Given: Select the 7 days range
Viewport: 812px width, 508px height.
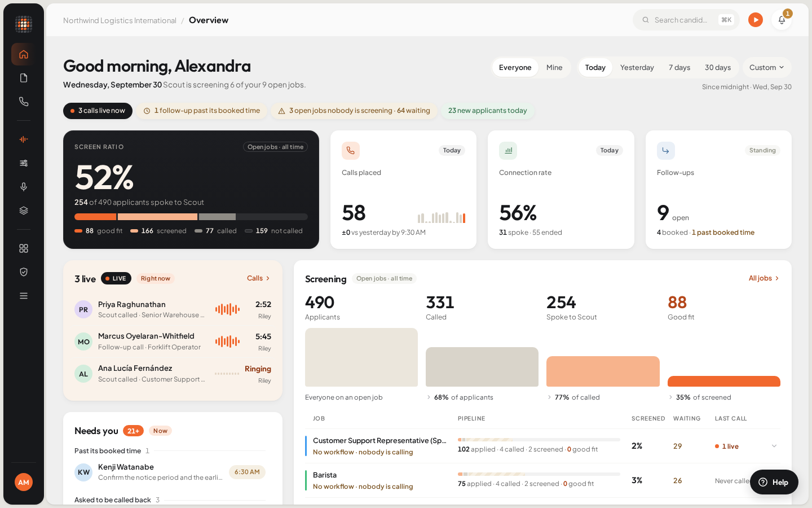Looking at the screenshot, I should point(679,68).
